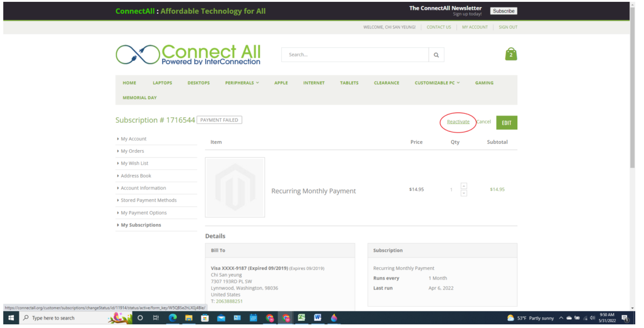Click into the site Search field
The image size is (644, 328).
[x=355, y=55]
